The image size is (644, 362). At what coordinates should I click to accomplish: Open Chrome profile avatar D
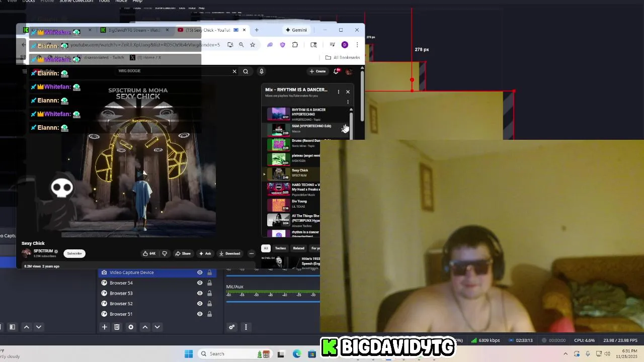coord(345,45)
